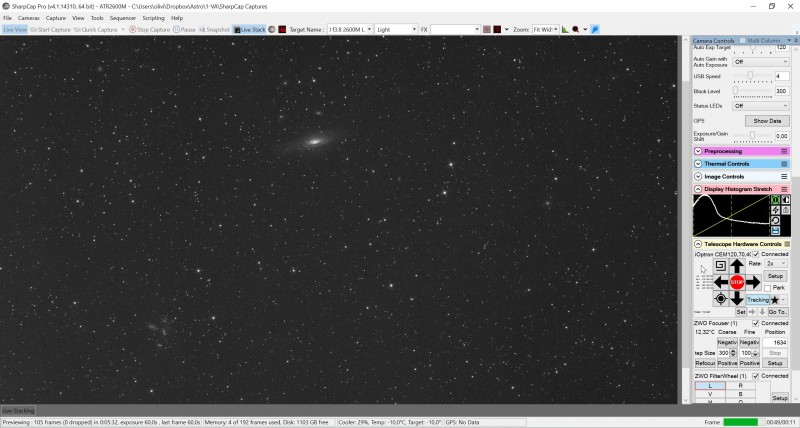This screenshot has height=428, width=800.
Task: Click the blue plate-solve icon at the toolbar end
Action: point(595,30)
